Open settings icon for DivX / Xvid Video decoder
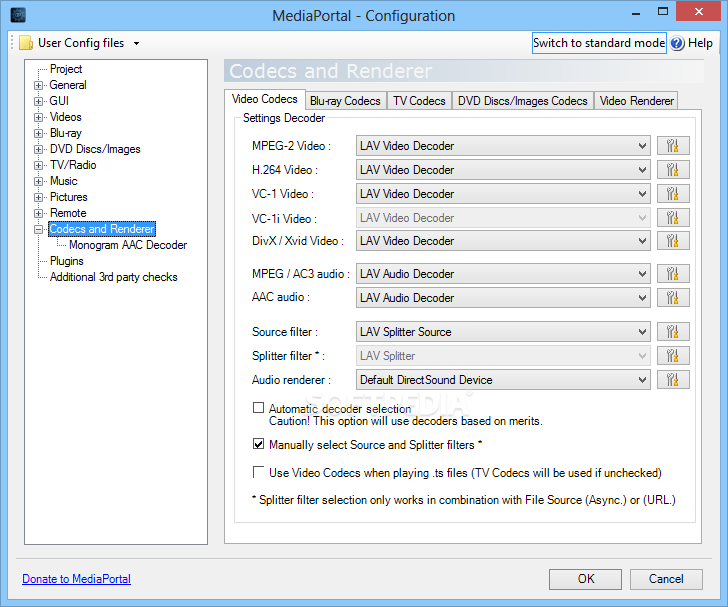728x607 pixels. pos(673,241)
